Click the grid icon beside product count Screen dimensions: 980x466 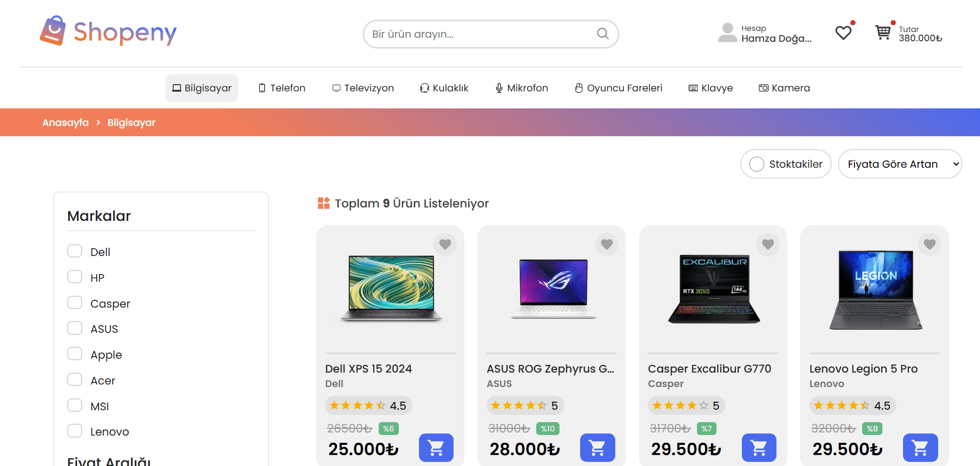323,203
